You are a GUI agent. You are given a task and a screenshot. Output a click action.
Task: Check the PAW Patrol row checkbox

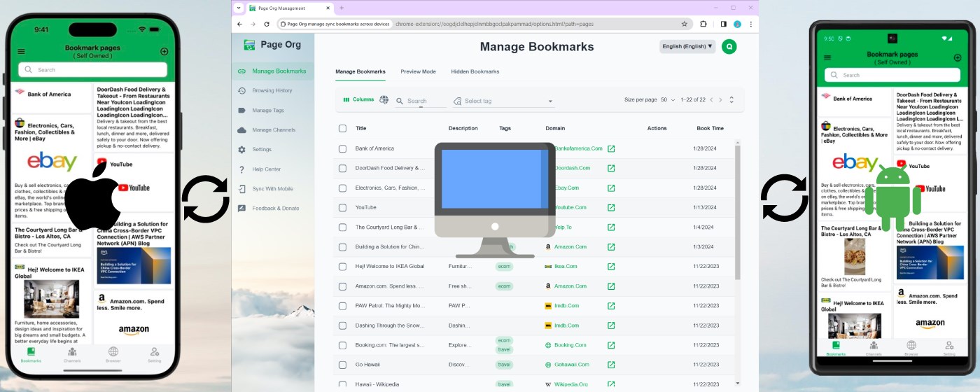click(342, 306)
